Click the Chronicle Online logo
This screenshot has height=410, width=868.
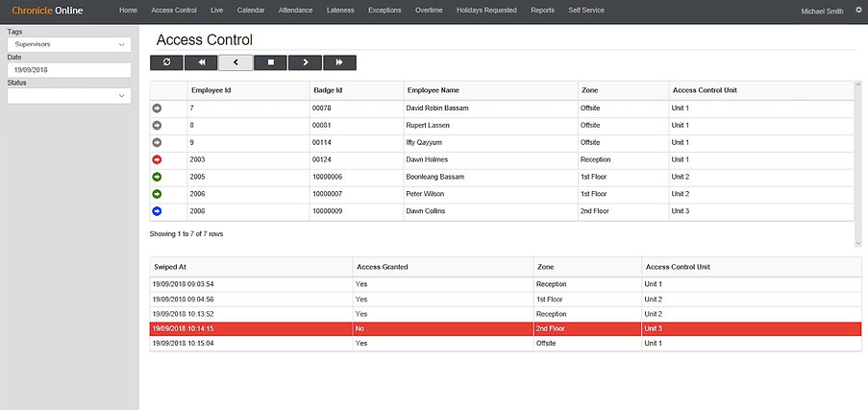(48, 11)
